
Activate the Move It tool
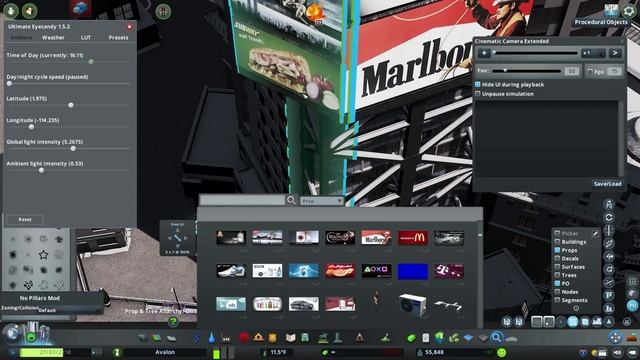pyautogui.click(x=616, y=338)
